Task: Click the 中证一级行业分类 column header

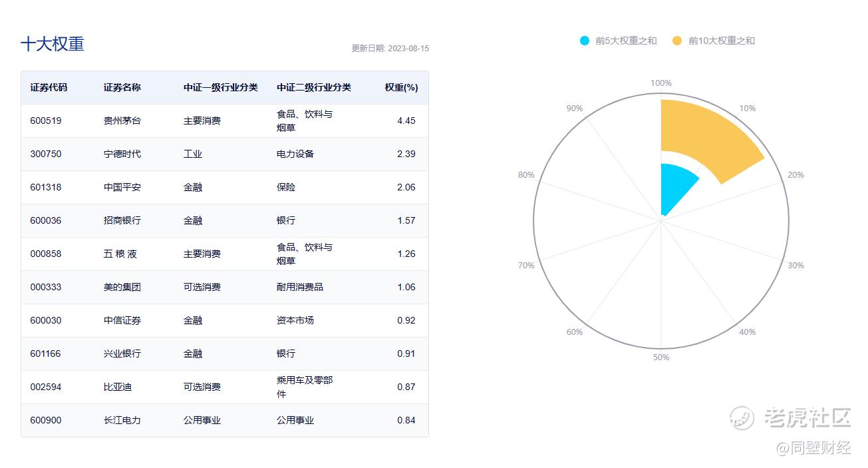Action: point(220,87)
